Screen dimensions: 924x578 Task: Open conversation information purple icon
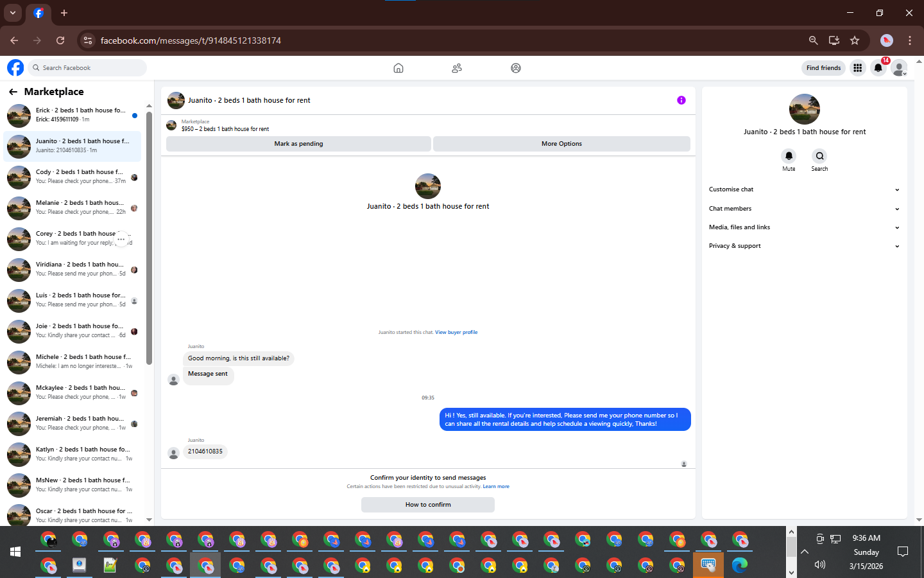(x=681, y=100)
